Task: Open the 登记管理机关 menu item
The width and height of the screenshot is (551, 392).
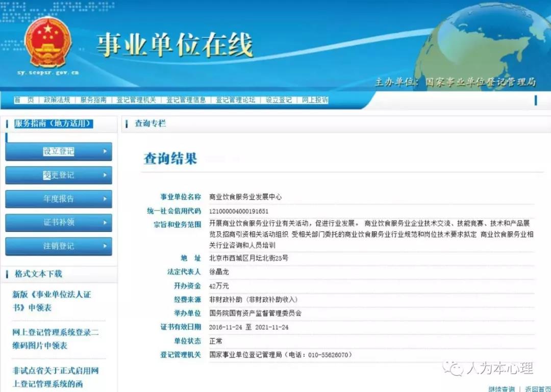Action: 136,100
